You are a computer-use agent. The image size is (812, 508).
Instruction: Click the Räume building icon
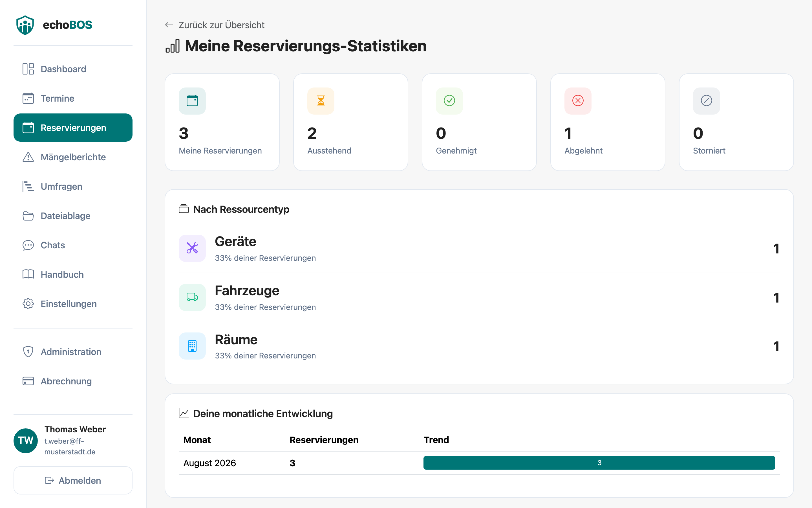point(192,346)
